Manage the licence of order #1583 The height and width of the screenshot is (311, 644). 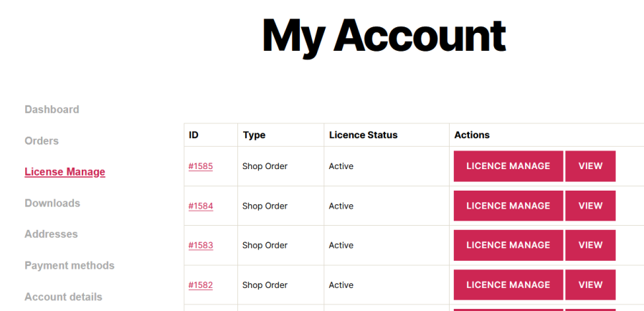coord(508,245)
